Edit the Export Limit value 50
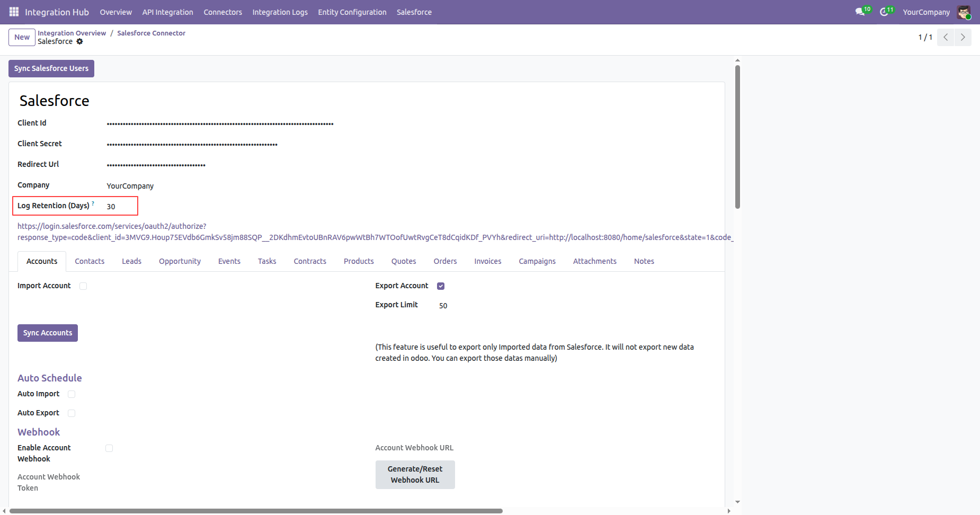980x515 pixels. [443, 306]
